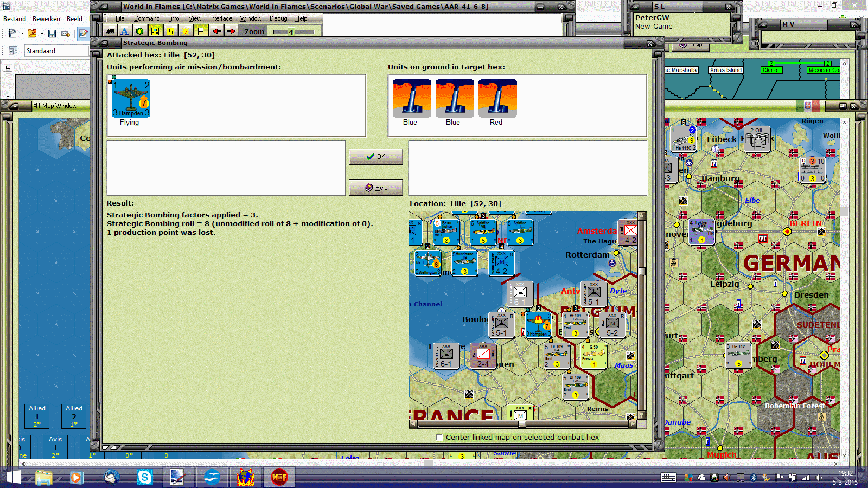868x488 pixels.
Task: Open the File menu
Action: [x=120, y=18]
